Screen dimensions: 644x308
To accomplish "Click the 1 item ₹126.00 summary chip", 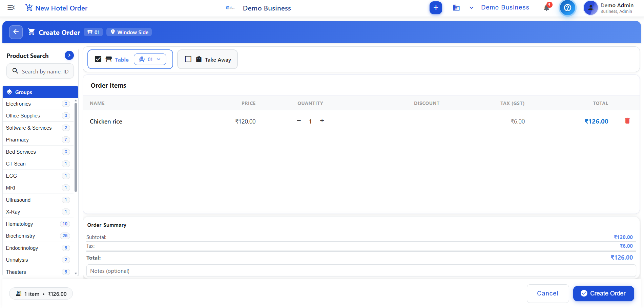I will coord(41,294).
